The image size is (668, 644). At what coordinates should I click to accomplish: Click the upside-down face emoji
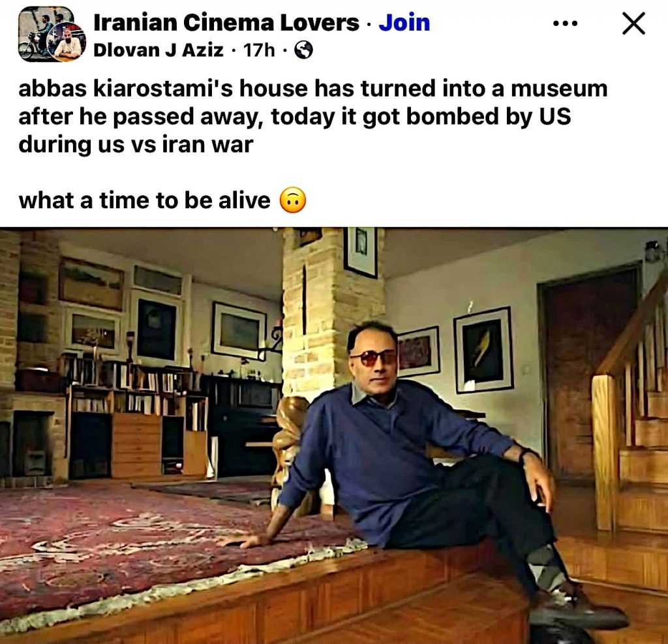(x=293, y=200)
